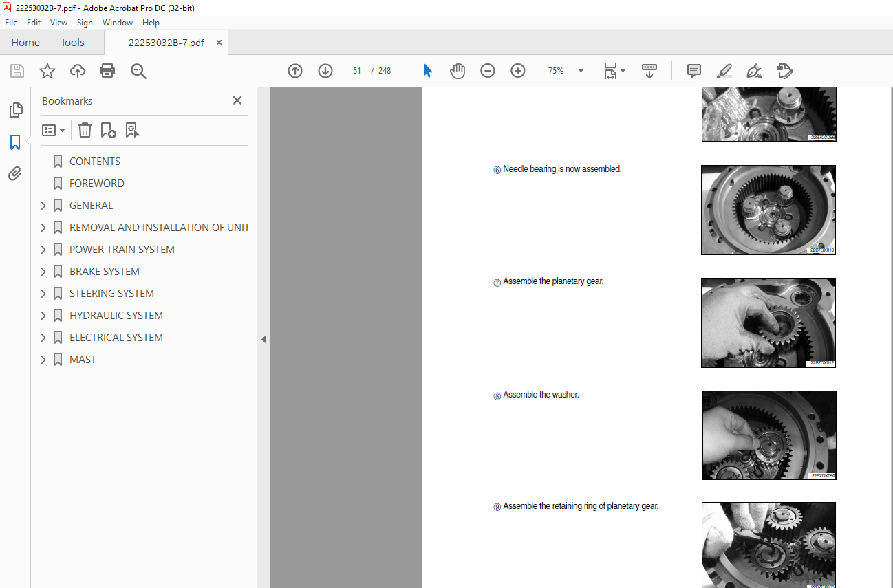Click the 75% zoom value field

point(556,71)
